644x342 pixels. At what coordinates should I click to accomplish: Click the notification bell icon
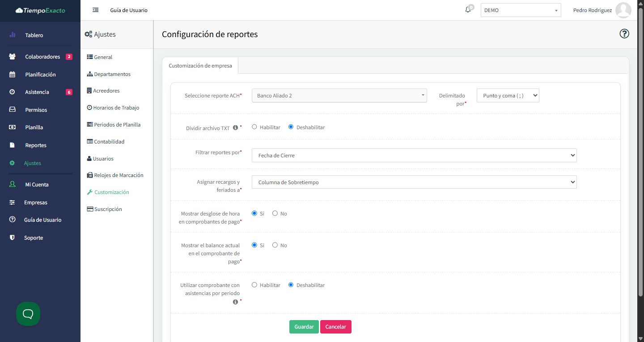pyautogui.click(x=468, y=10)
